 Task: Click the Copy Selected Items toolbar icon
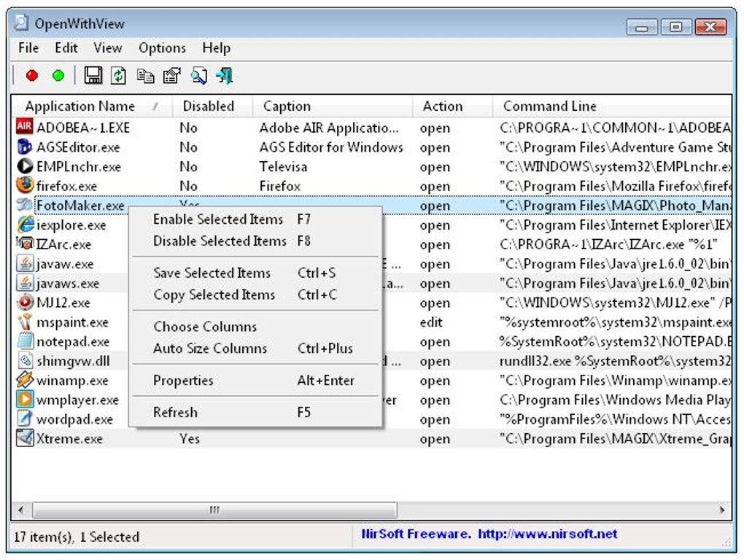point(145,76)
